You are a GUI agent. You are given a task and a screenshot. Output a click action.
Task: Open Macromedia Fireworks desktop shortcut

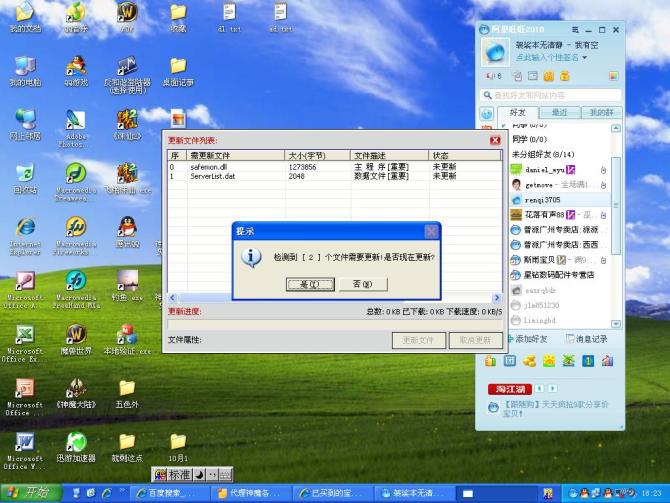[x=76, y=236]
